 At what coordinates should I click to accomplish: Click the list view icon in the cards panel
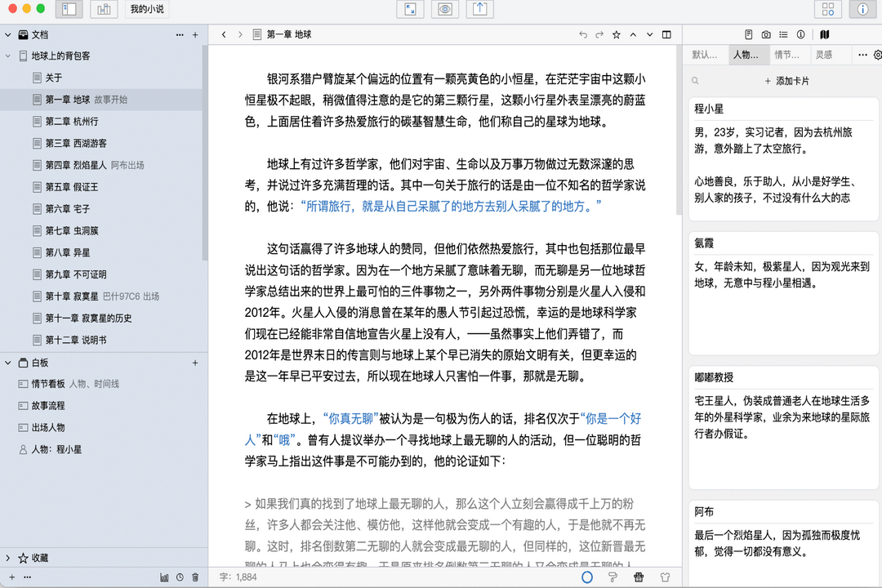[x=782, y=35]
